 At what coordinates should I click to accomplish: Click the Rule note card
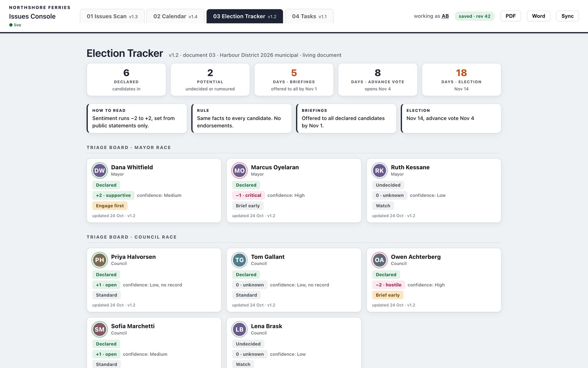(x=241, y=118)
